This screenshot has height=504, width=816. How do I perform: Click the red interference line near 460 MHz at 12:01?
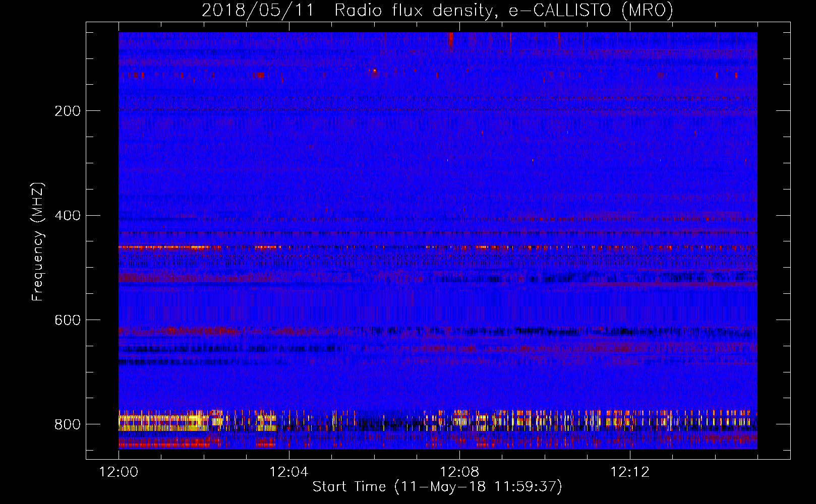pos(164,247)
